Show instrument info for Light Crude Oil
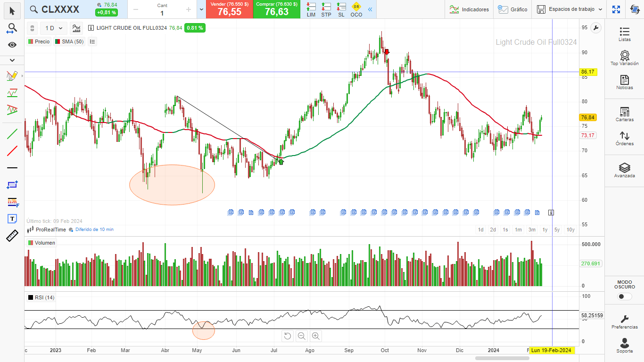644x362 pixels. coord(91,28)
